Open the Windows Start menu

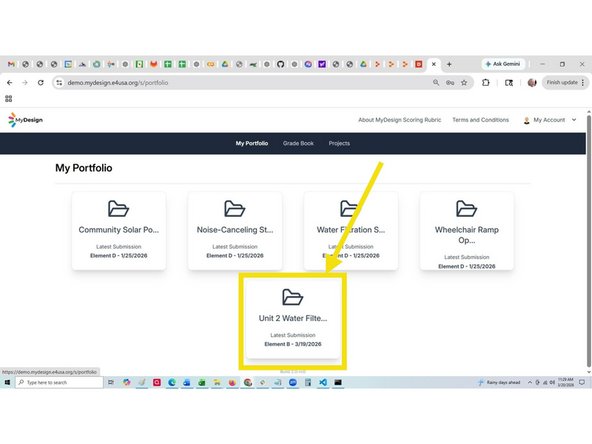point(7,382)
